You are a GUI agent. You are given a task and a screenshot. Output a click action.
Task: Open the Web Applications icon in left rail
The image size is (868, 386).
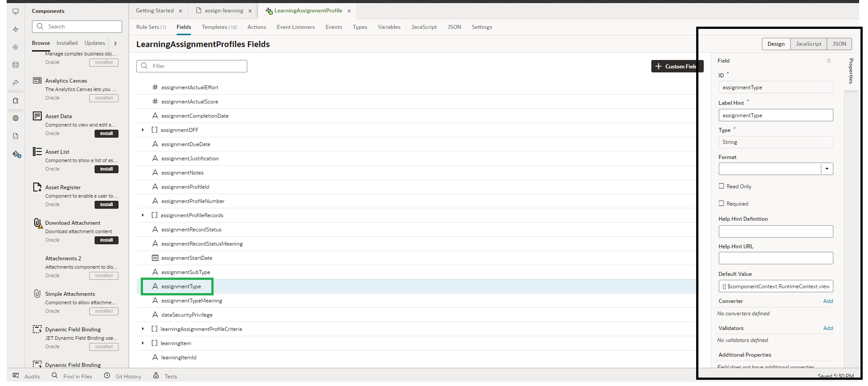point(16,12)
